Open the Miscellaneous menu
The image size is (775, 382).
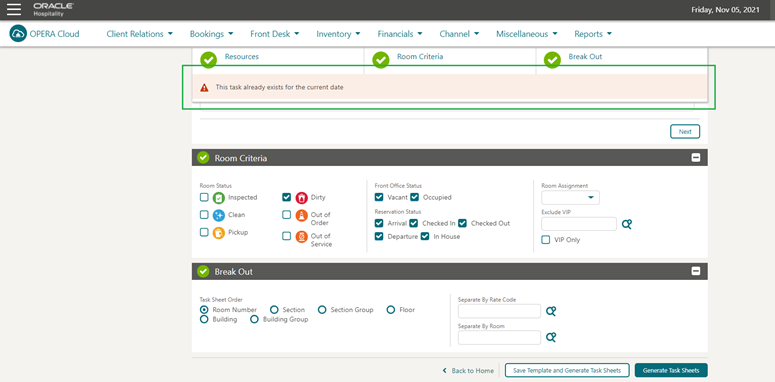[x=527, y=34]
